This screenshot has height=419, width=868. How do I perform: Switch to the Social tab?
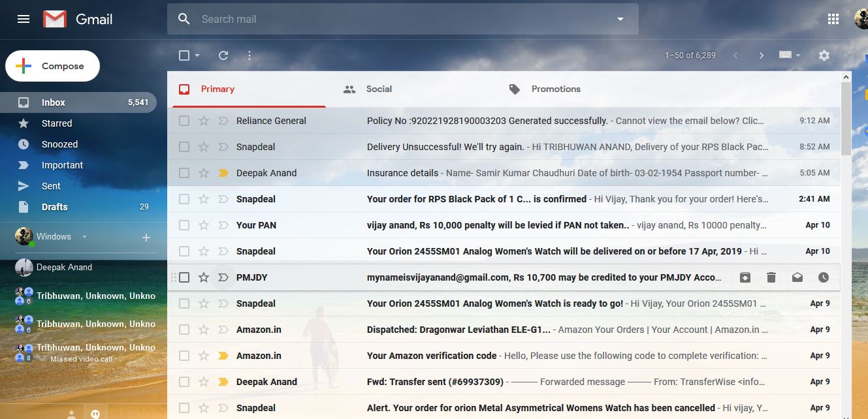pyautogui.click(x=414, y=89)
